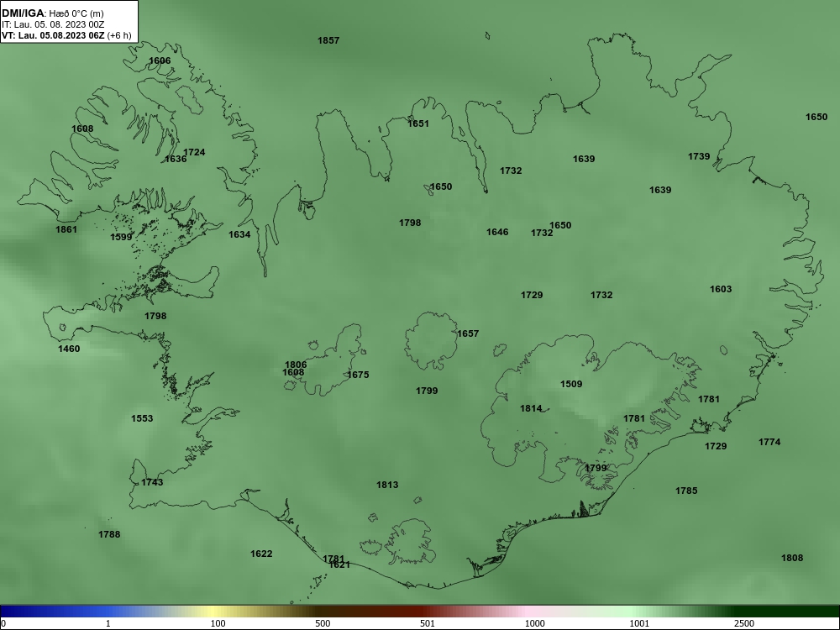Select the 1460 map value

[69, 349]
